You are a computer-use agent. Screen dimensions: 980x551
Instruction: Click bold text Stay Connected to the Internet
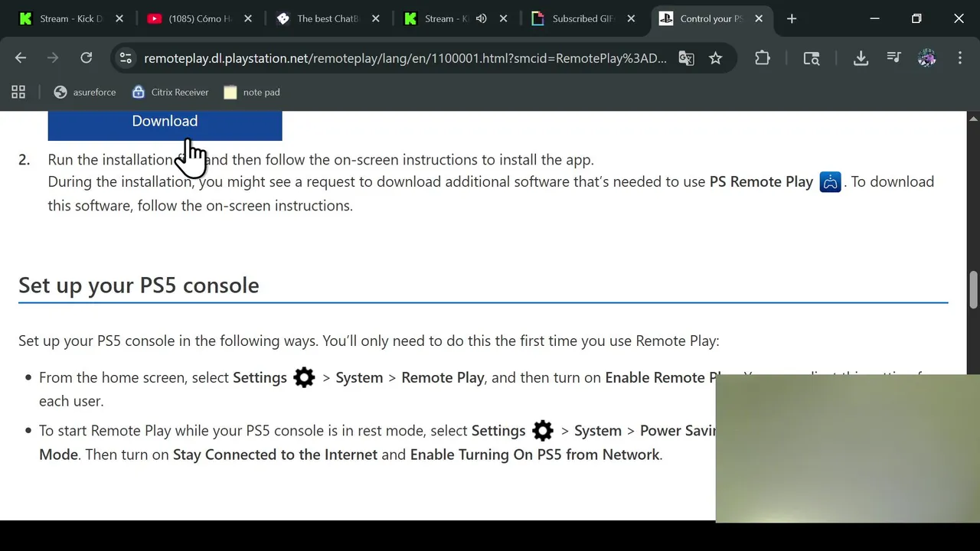point(275,455)
